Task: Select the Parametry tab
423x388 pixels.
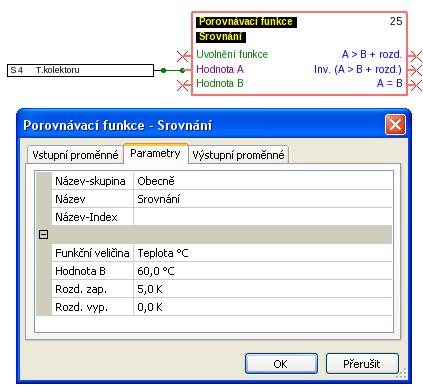Action: point(156,153)
